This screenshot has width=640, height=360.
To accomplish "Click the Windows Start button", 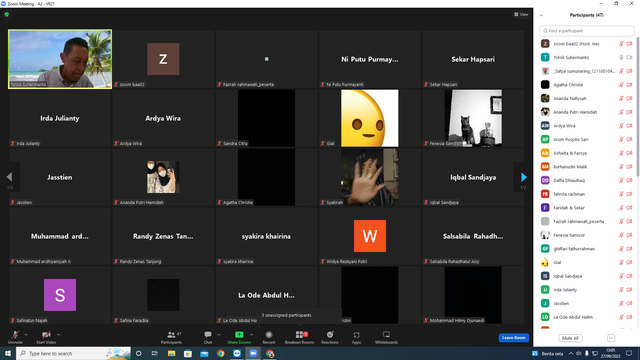I will (x=8, y=353).
